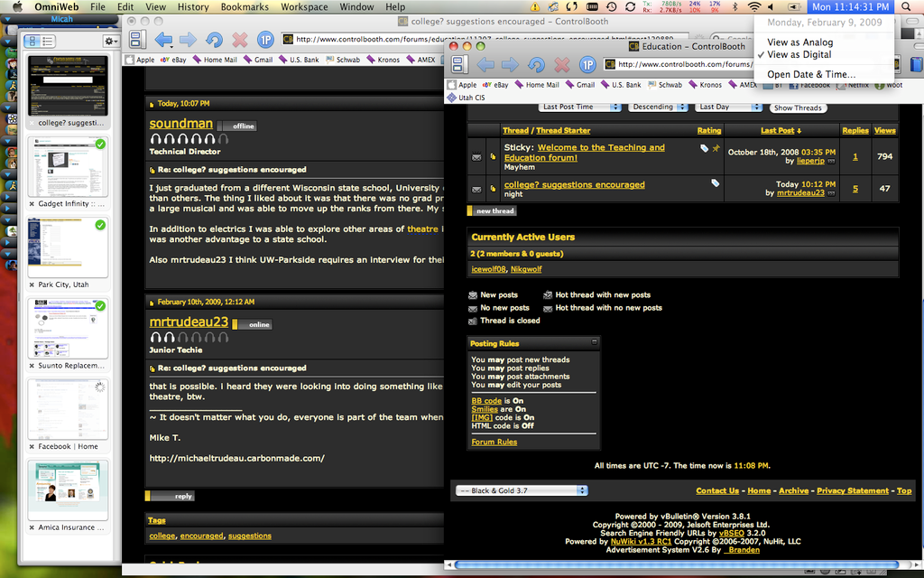Click the Forum Rules link
The height and width of the screenshot is (578, 924).
click(x=494, y=442)
